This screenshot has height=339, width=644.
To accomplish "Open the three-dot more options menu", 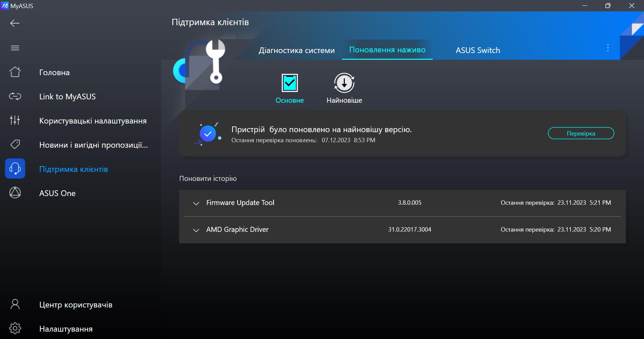I will pos(608,48).
